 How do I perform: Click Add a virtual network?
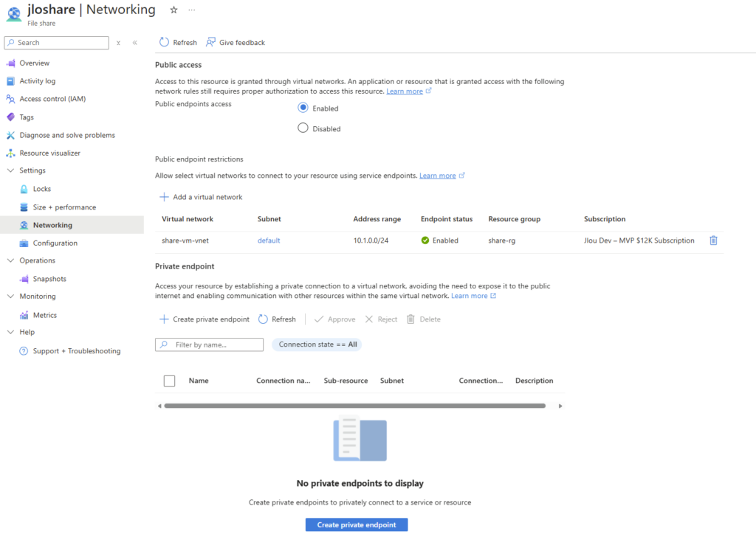(x=201, y=197)
